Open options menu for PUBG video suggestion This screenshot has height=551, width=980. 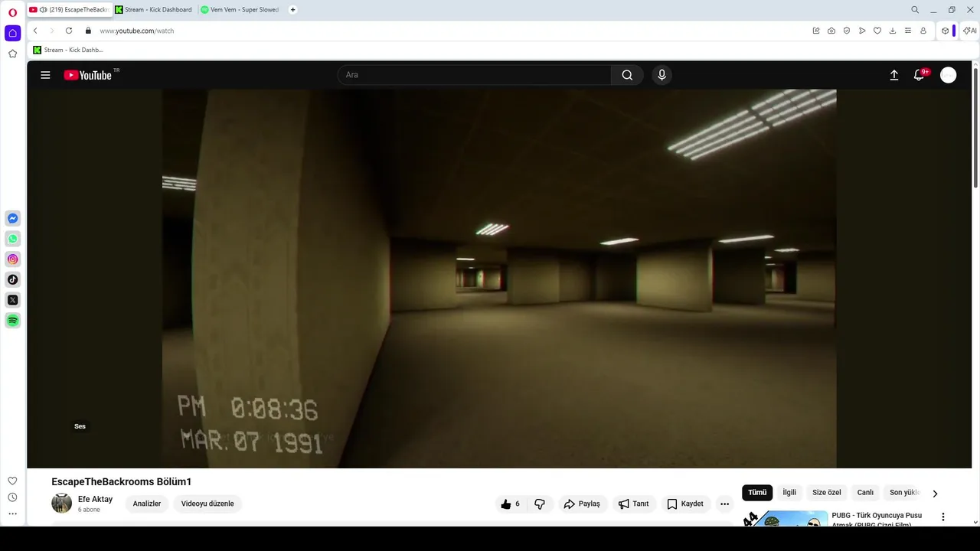click(943, 517)
